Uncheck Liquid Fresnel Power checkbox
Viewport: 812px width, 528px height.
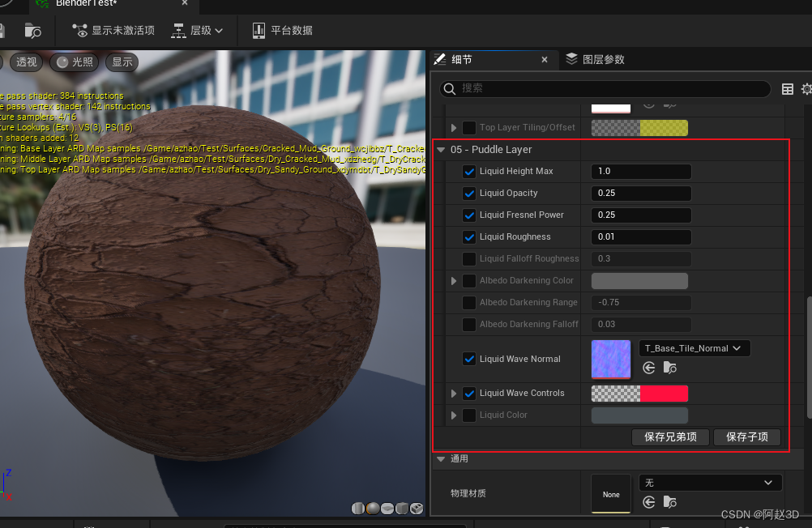point(469,215)
